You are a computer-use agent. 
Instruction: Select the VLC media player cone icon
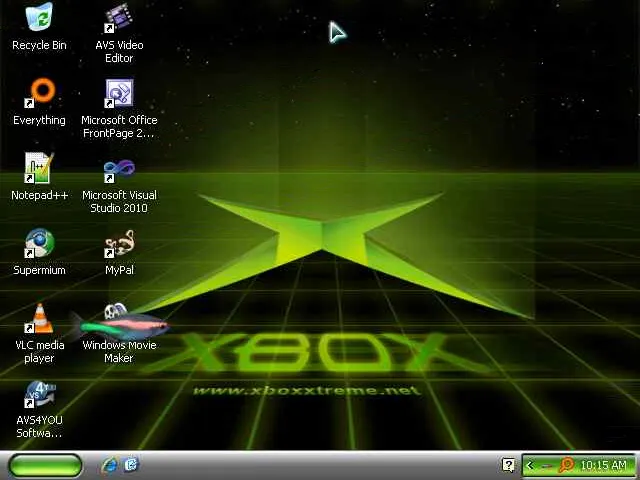(x=39, y=318)
